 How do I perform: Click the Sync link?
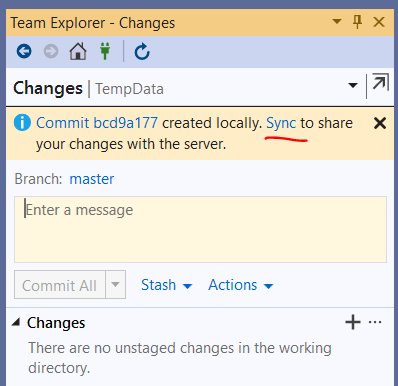(281, 123)
